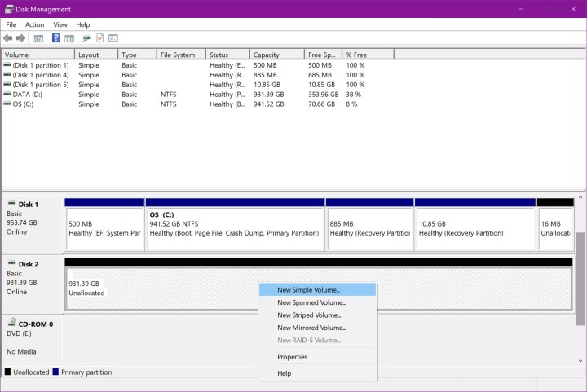Viewport: 587px width, 392px height.
Task: Click the Forward arrow toolbar icon
Action: point(20,38)
